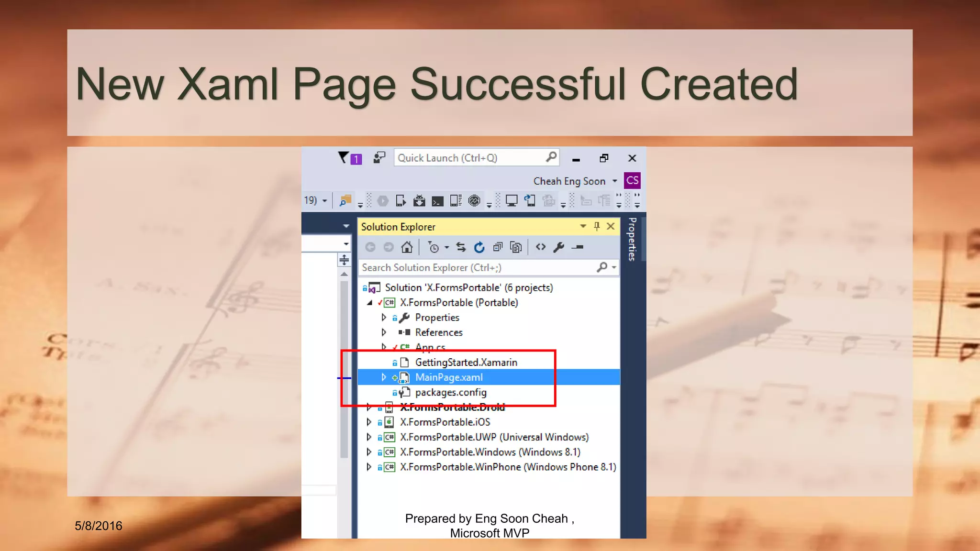Screen dimensions: 980x551
Task: Select GettingStarted.Xamarin file
Action: (466, 363)
